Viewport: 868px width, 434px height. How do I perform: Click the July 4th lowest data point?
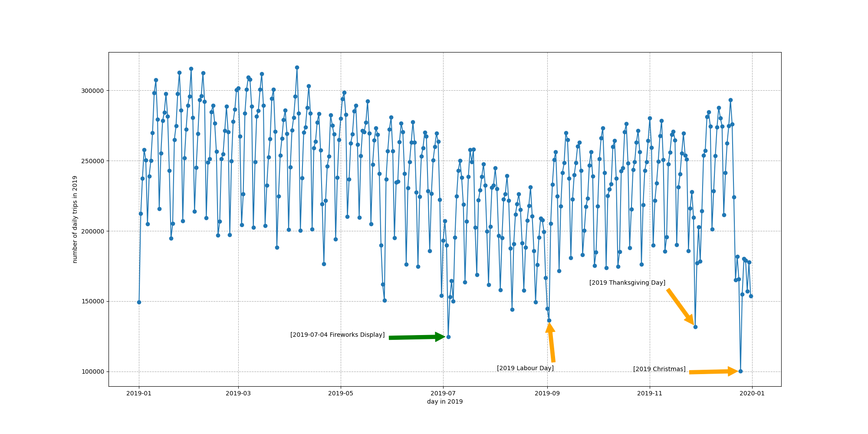point(448,337)
